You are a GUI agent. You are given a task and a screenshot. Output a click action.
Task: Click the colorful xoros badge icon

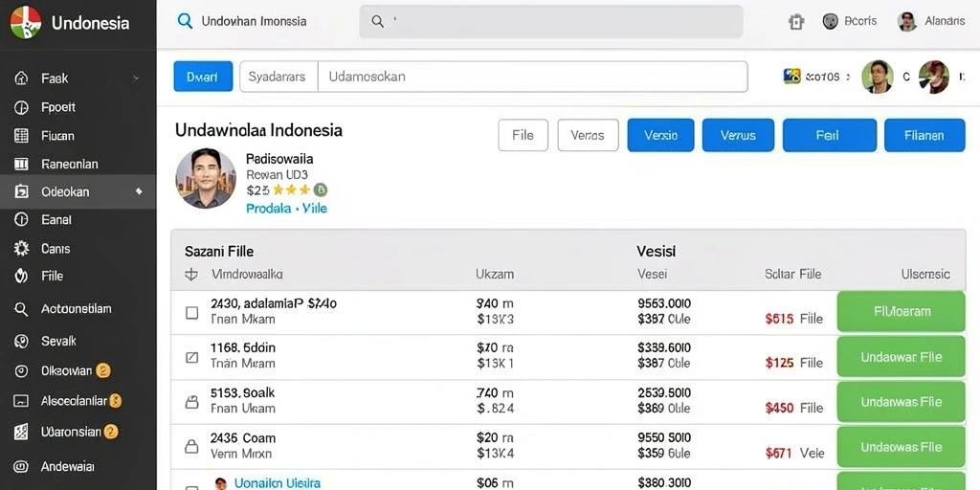pyautogui.click(x=791, y=77)
